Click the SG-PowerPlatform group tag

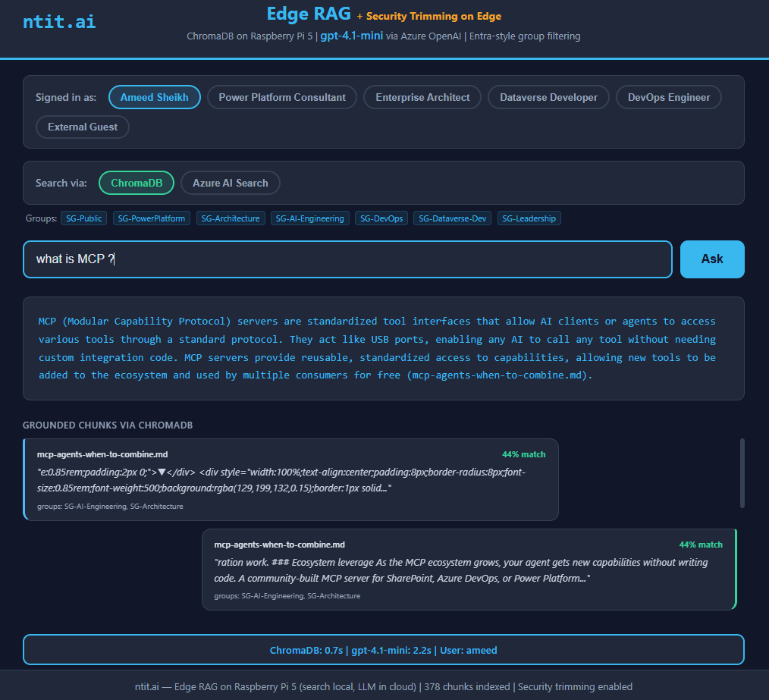(152, 218)
